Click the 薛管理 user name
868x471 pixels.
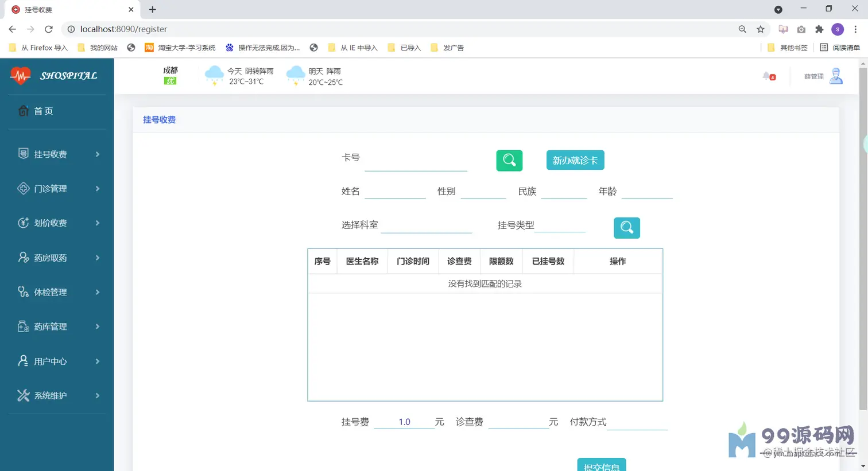(x=813, y=76)
